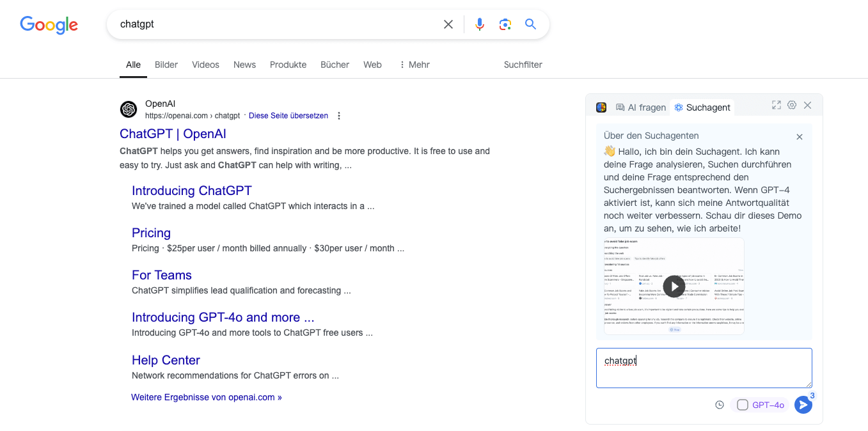This screenshot has width=868, height=431.
Task: Open Suchfilter options
Action: click(x=523, y=65)
